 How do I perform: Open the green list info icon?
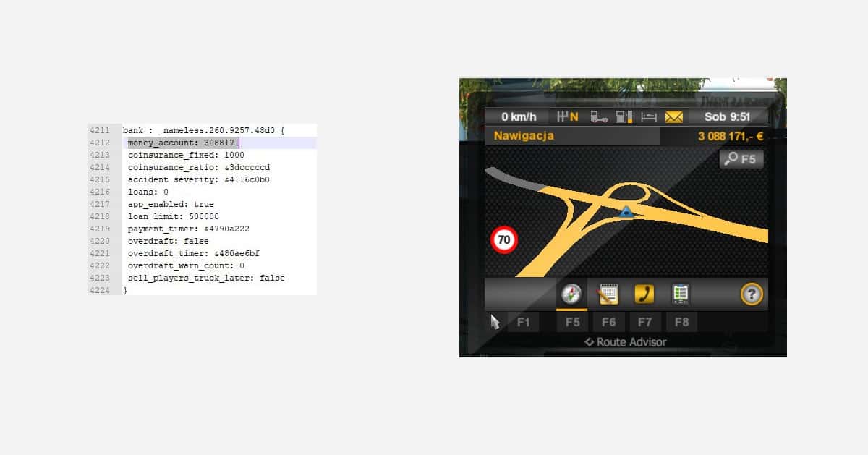680,294
